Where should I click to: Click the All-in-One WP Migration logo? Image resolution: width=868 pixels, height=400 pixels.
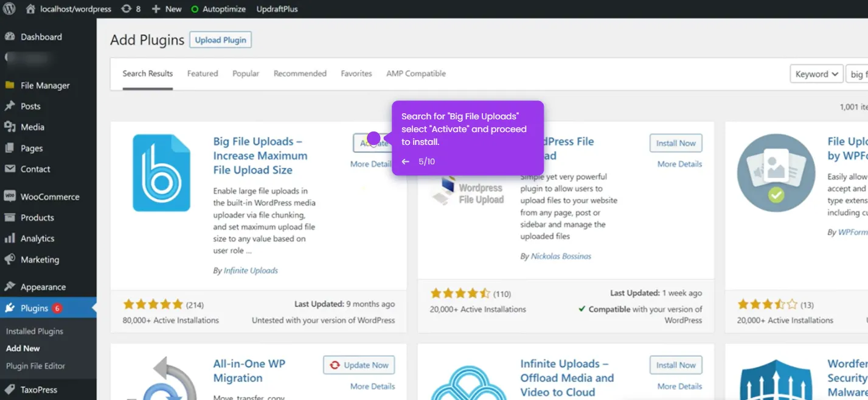tap(162, 378)
